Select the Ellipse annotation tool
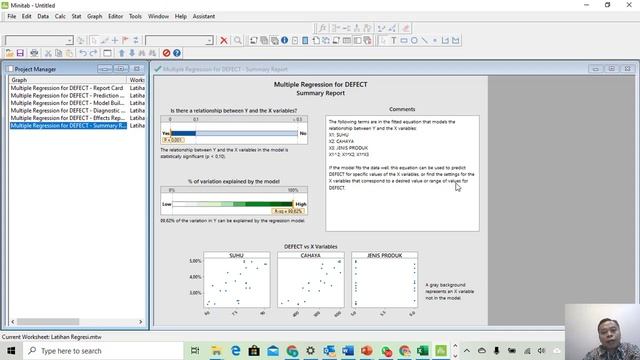 click(414, 40)
